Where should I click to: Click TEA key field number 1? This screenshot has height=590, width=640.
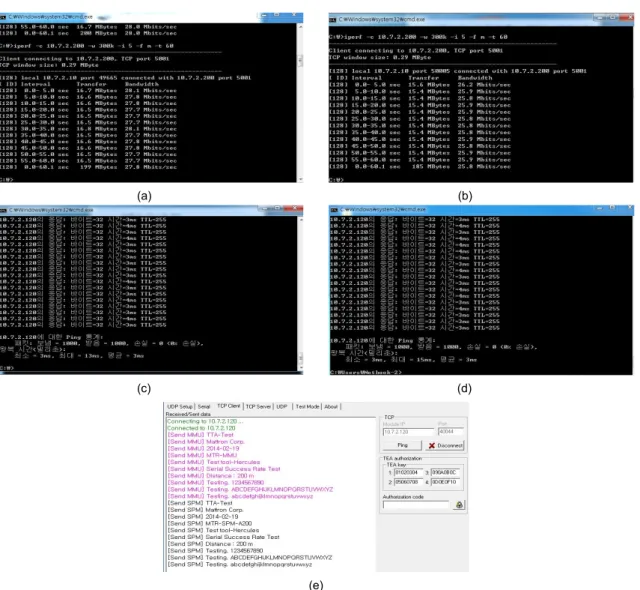(x=408, y=472)
